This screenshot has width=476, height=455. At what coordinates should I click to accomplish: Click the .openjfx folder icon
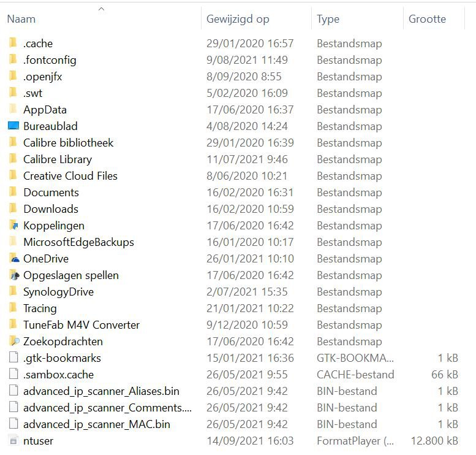[13, 76]
